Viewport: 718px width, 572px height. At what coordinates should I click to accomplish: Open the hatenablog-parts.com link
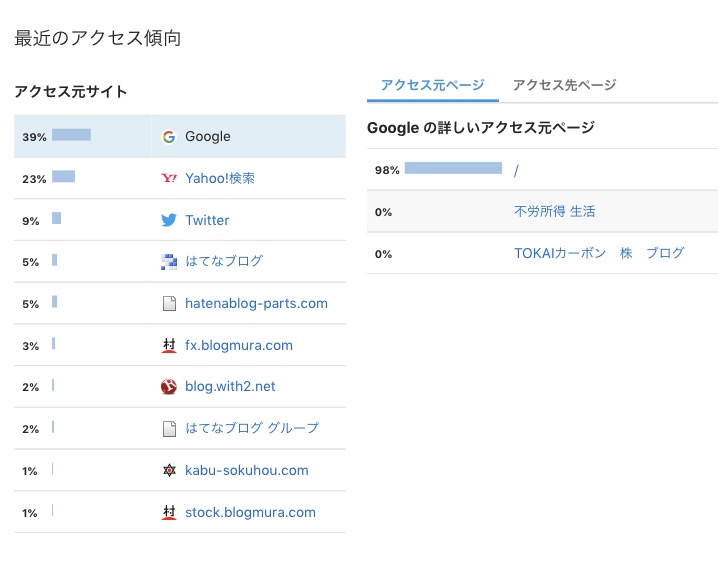click(256, 303)
